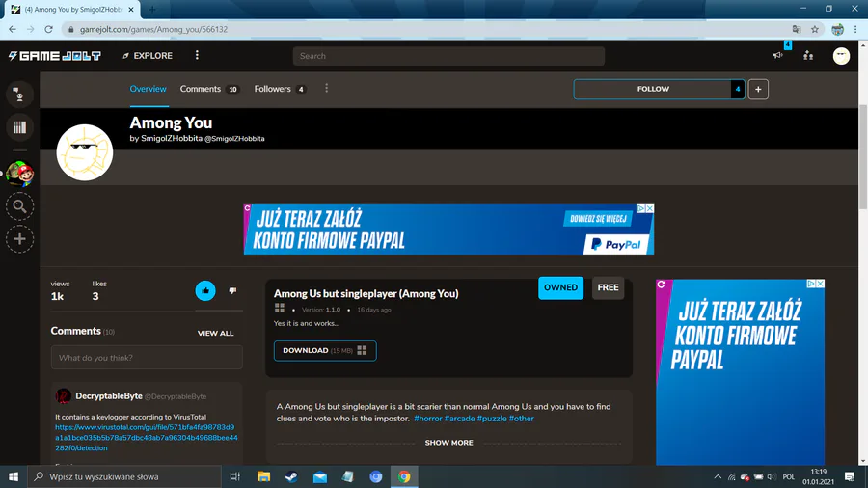Open Task View on the taskbar

click(x=234, y=476)
